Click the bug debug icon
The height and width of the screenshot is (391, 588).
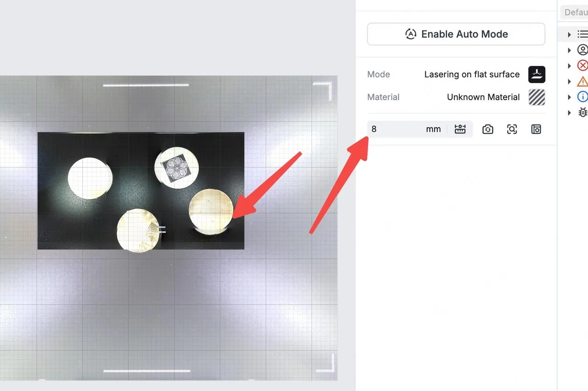582,112
